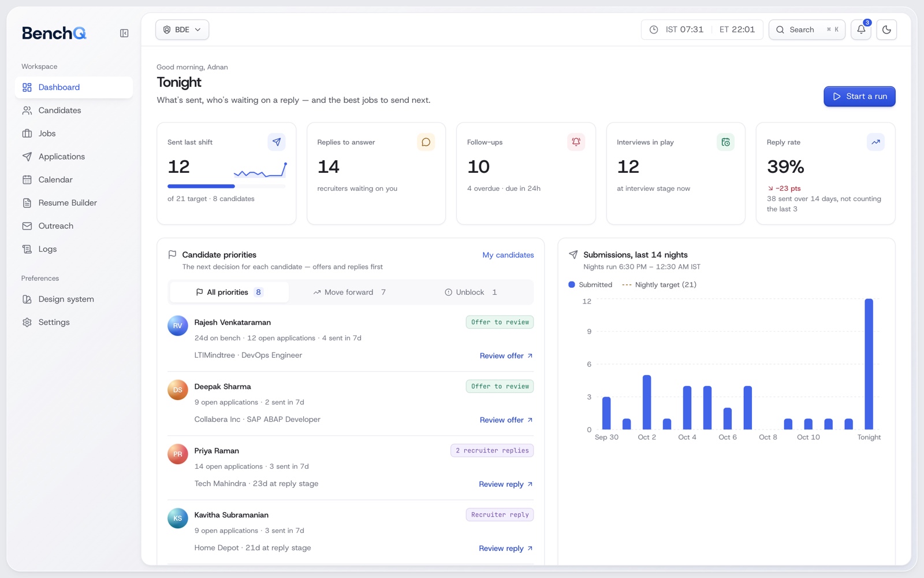The image size is (924, 578).
Task: Click the IST ET clock display
Action: tap(702, 29)
